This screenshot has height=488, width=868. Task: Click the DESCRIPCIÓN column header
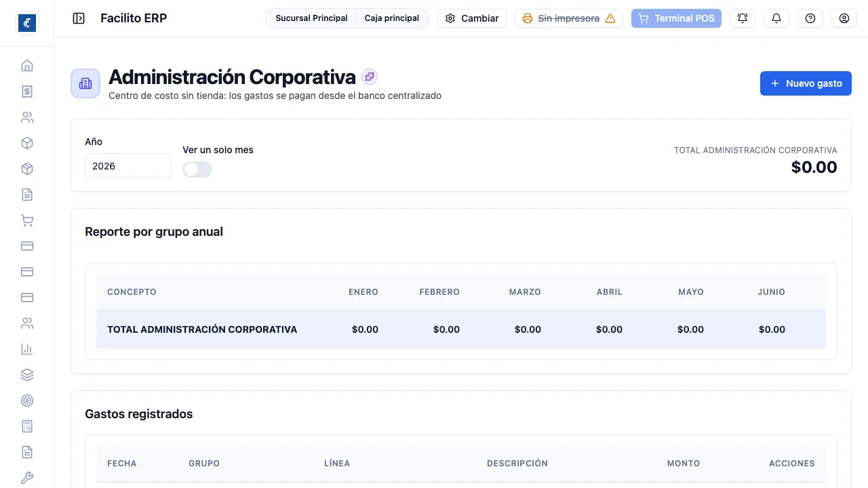[x=517, y=464]
